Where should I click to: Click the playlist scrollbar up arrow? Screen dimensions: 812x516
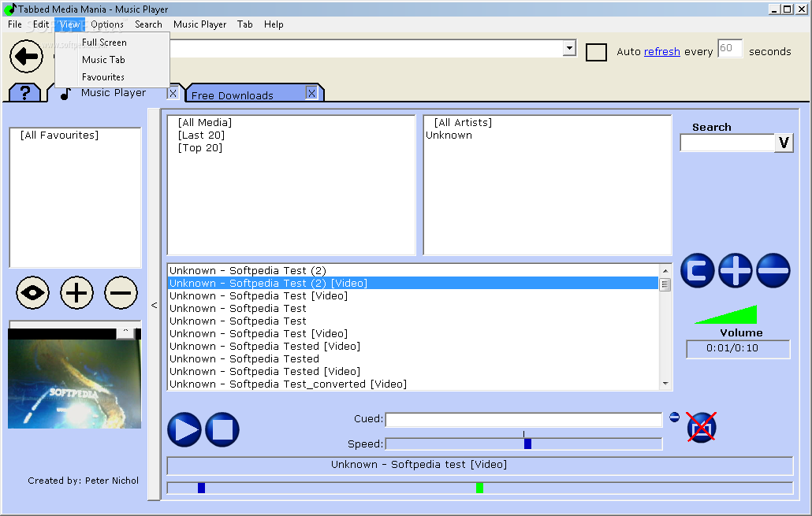coord(665,271)
